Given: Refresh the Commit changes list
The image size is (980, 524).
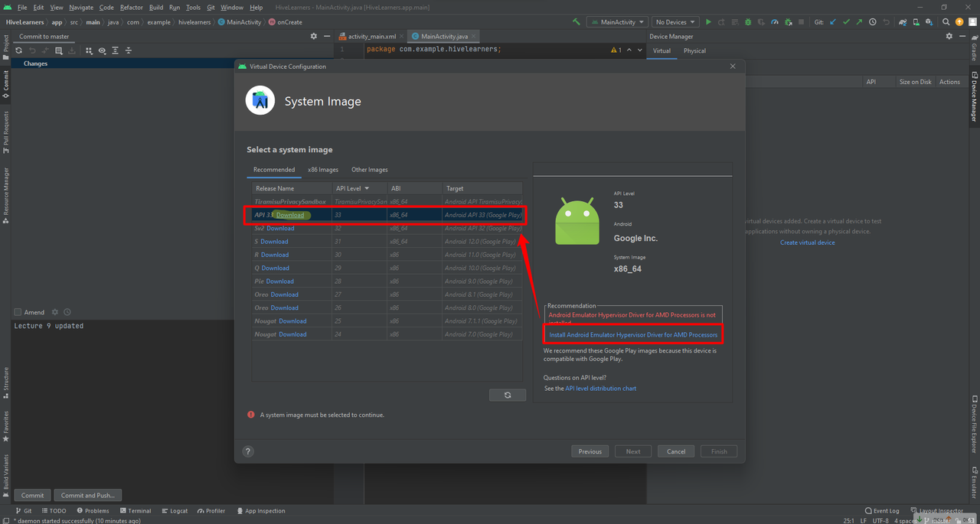Looking at the screenshot, I should point(18,50).
